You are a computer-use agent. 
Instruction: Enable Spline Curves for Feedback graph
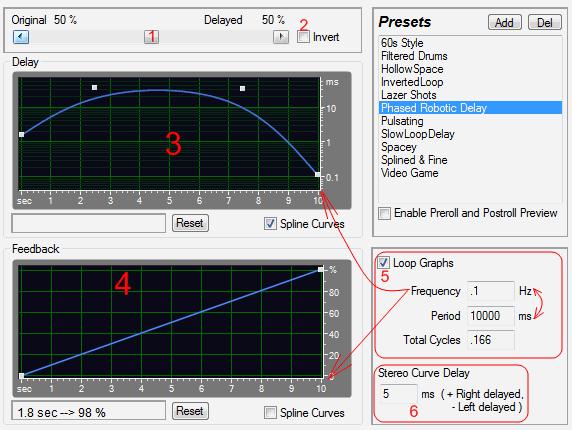270,412
